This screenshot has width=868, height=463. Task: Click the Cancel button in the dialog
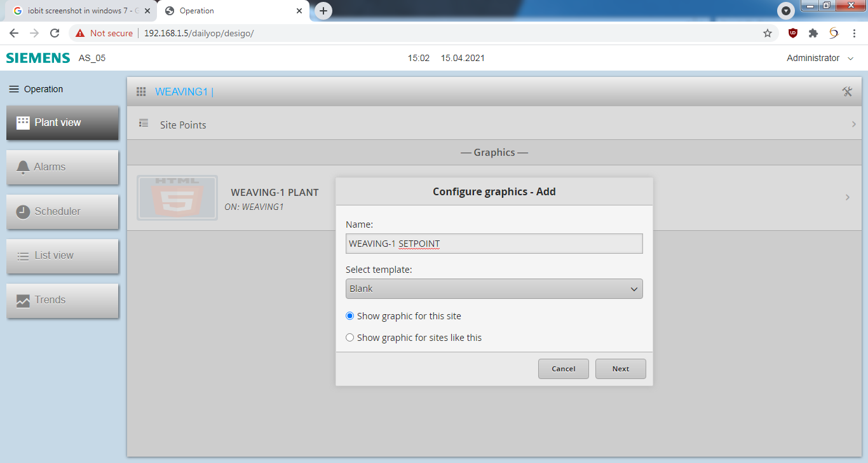point(564,369)
